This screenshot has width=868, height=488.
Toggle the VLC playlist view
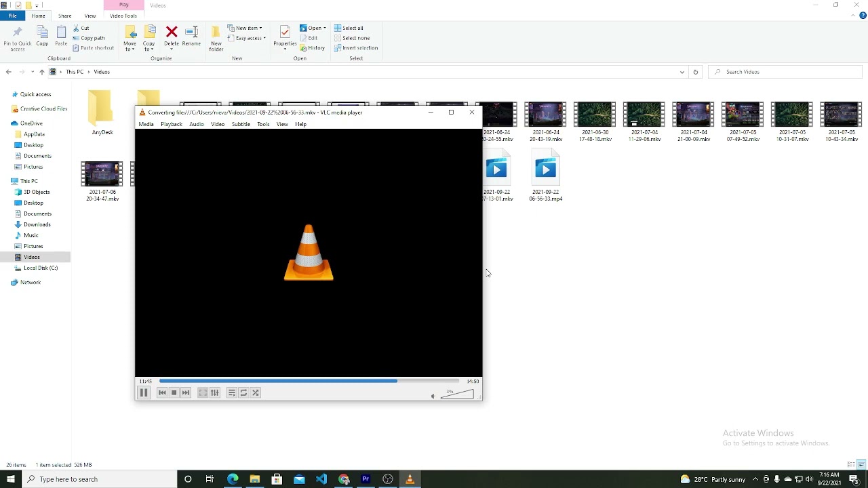tap(232, 393)
